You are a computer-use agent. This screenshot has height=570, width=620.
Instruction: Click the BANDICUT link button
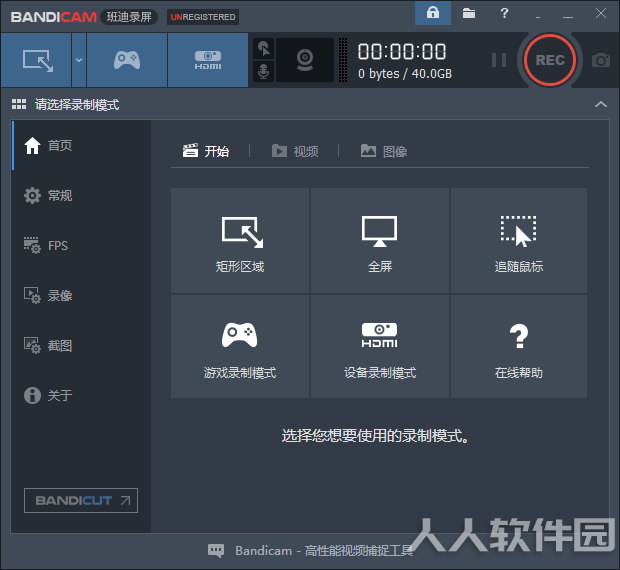(x=81, y=500)
